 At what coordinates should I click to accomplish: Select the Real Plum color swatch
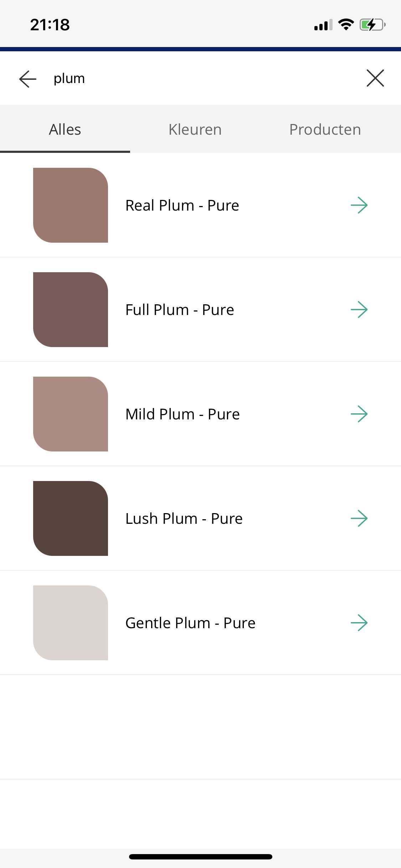[x=71, y=205]
